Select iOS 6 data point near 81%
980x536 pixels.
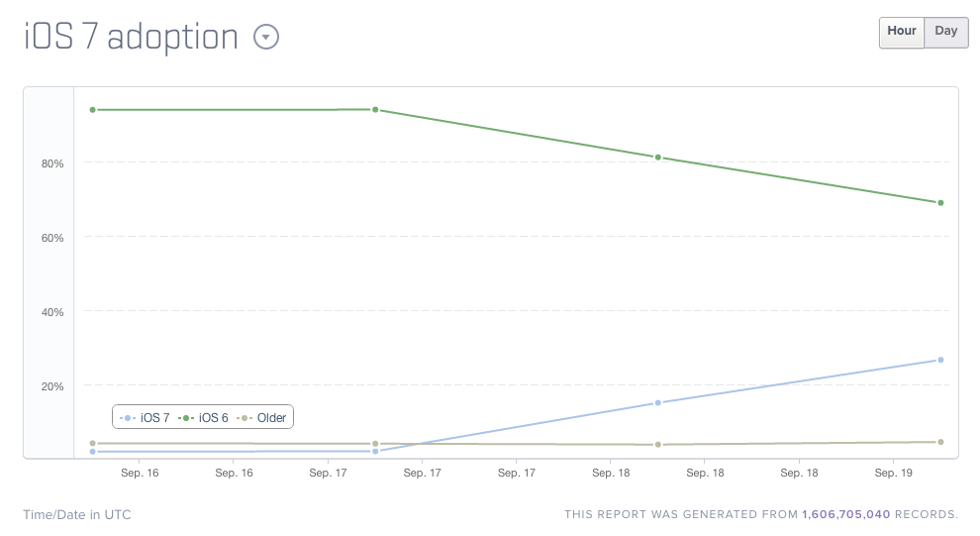tap(658, 158)
